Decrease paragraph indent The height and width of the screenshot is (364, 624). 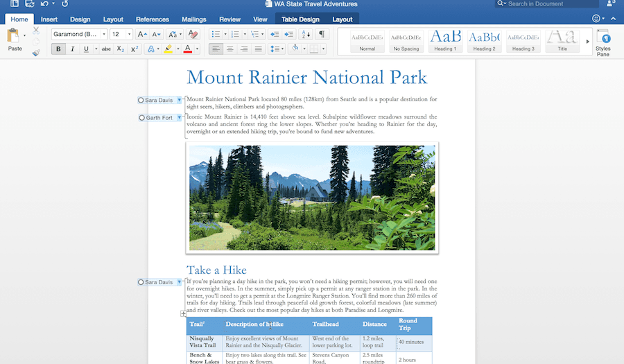[275, 34]
